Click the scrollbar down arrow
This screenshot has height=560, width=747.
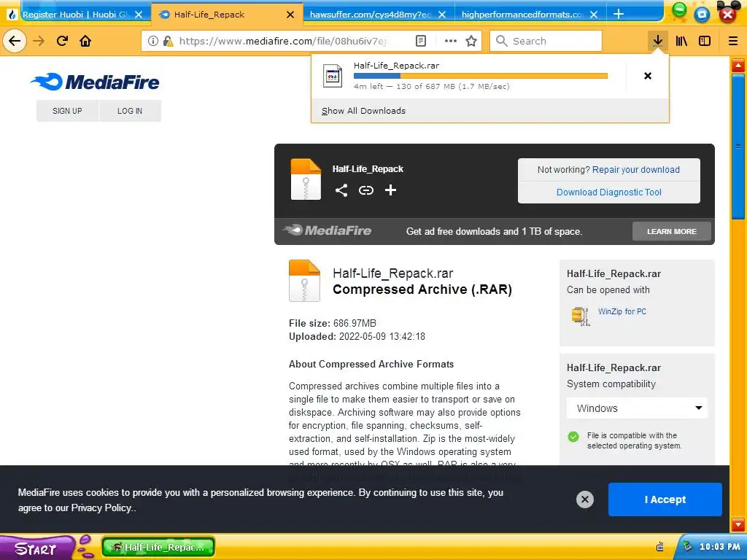point(738,525)
